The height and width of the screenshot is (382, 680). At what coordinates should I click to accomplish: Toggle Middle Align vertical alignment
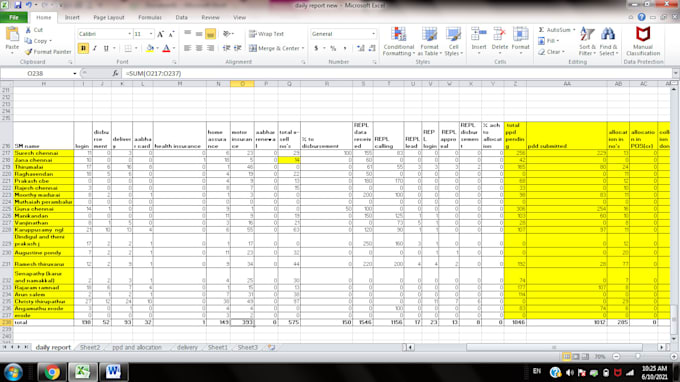click(x=199, y=34)
